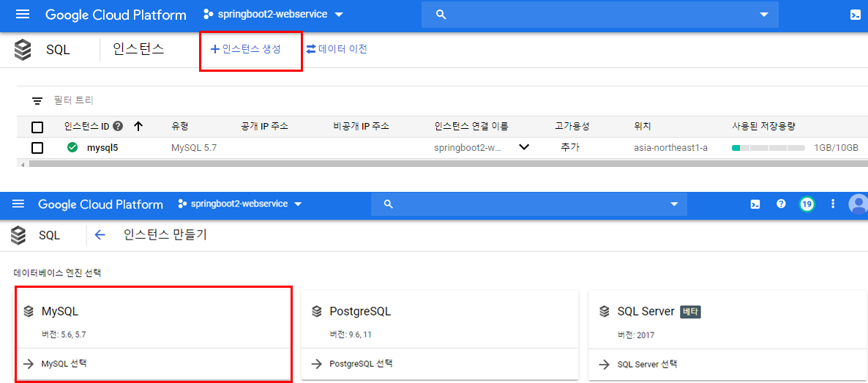The image size is (868, 383).
Task: Open hamburger menu in lower Cloud Platform bar
Action: [18, 204]
